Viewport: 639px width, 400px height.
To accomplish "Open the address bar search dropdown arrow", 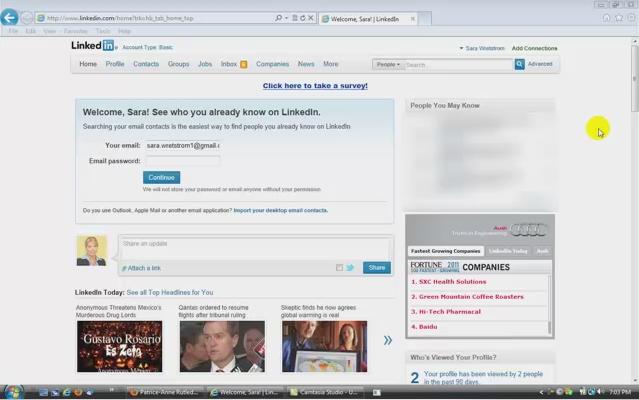I will (286, 18).
